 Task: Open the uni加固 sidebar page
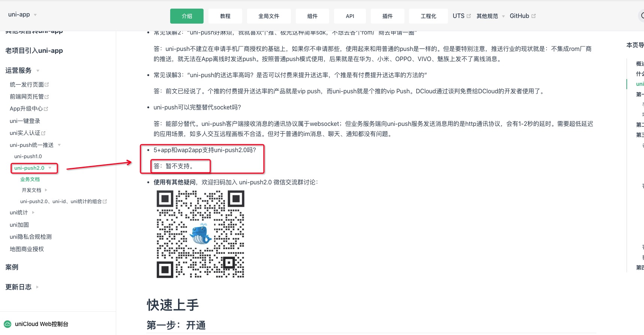coord(19,225)
